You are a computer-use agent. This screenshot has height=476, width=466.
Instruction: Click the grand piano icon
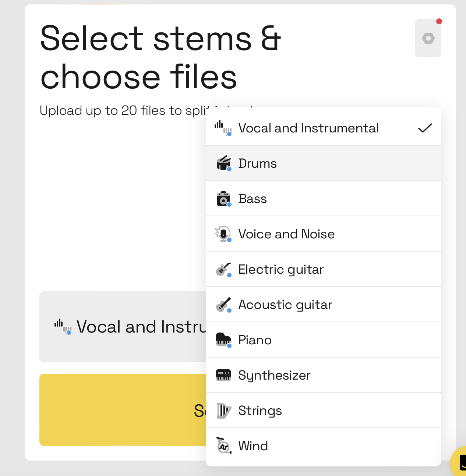coord(223,340)
